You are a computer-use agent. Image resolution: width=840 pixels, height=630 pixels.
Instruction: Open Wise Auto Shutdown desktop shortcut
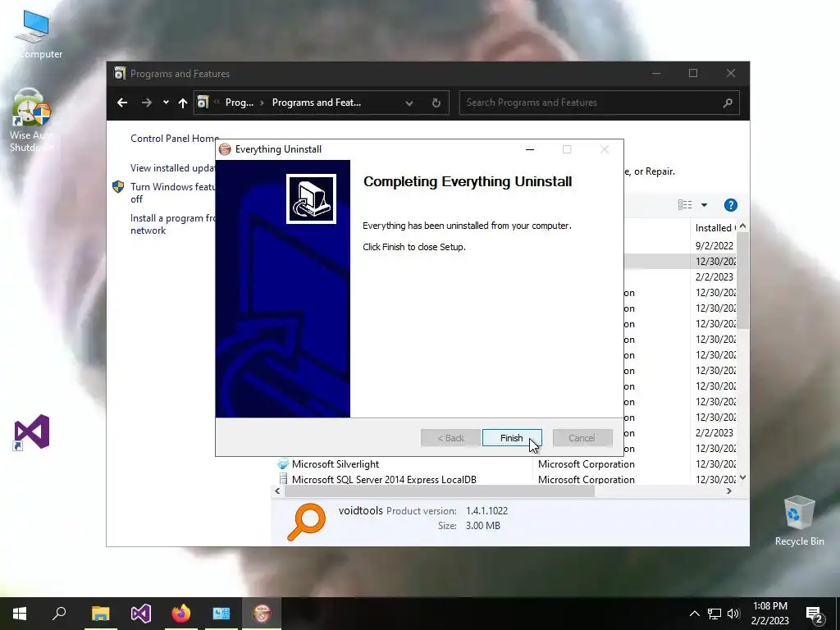(x=32, y=120)
